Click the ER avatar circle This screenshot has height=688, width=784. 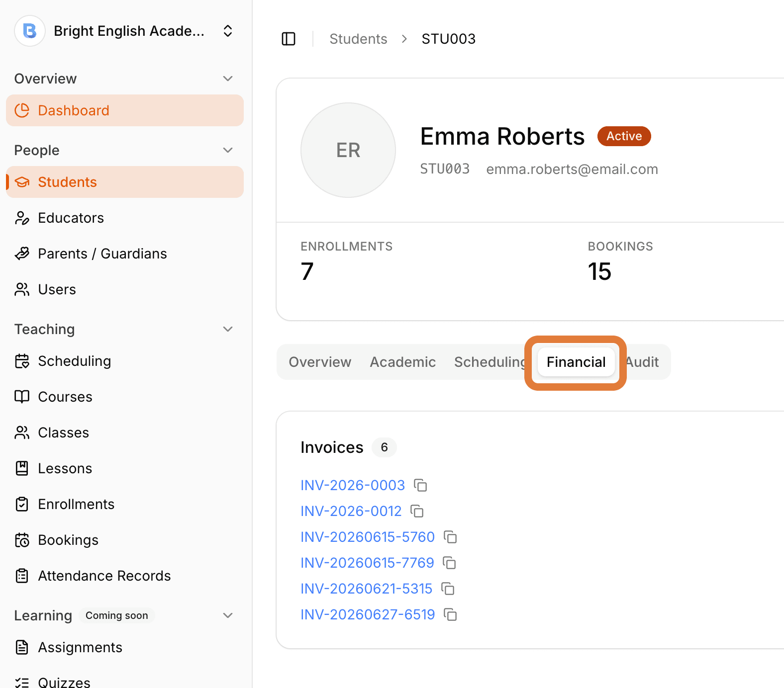(x=348, y=150)
